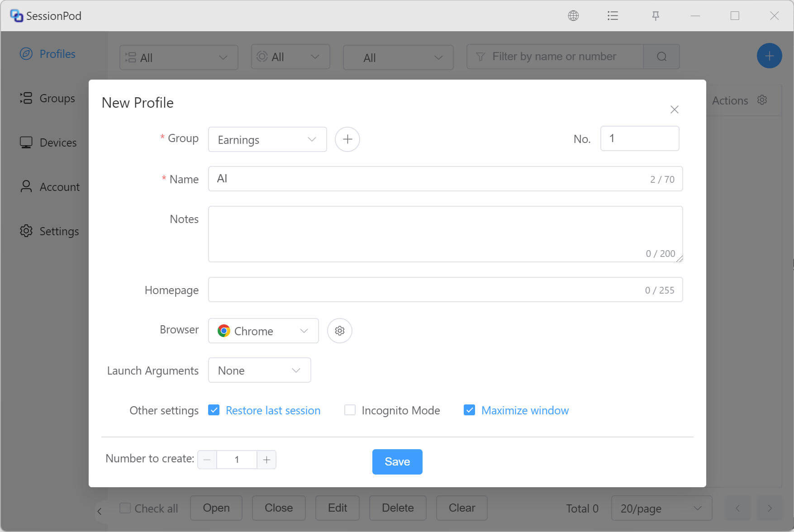The height and width of the screenshot is (532, 794).
Task: Click the blue plus new profile button
Action: (x=769, y=56)
